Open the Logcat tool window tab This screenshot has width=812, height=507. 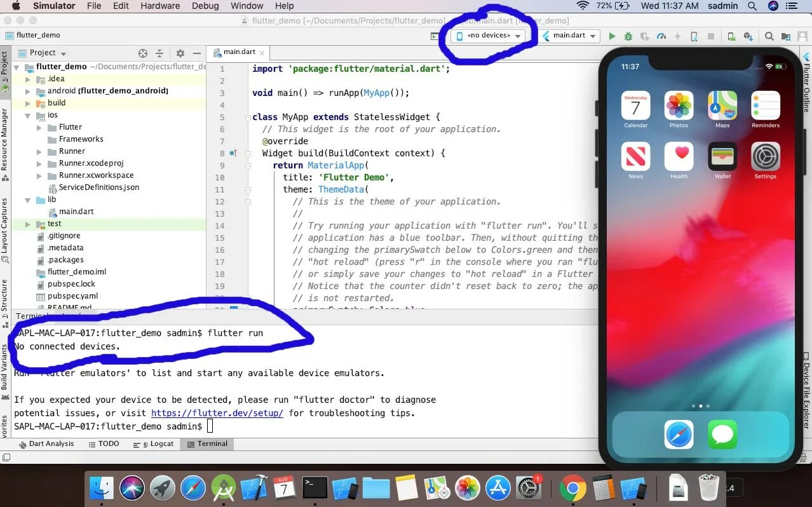(x=153, y=444)
